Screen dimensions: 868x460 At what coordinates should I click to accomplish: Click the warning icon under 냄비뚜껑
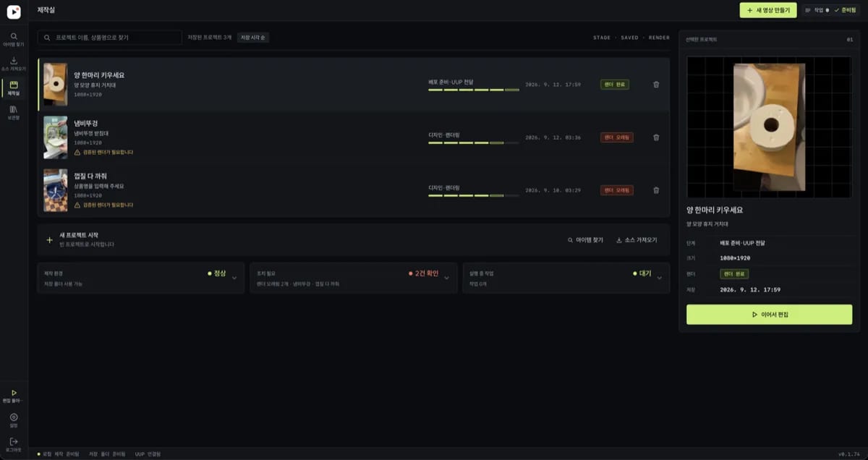coord(77,153)
